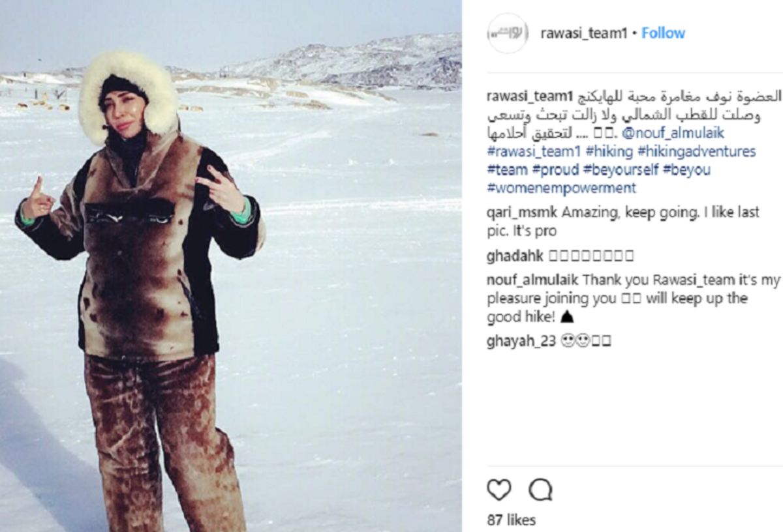Image resolution: width=783 pixels, height=532 pixels.
Task: Like the post with the heart icon
Action: pyautogui.click(x=499, y=490)
